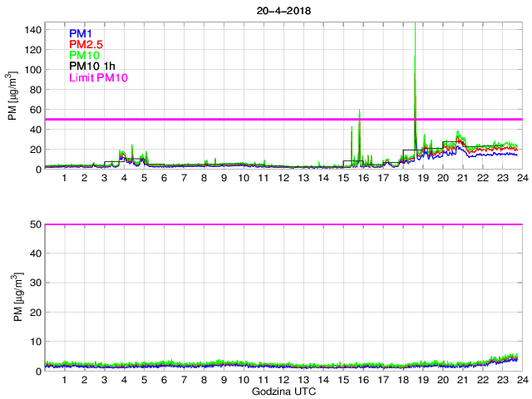Screen dimensions: 532x399
Task: Select hour 18 on the lower chart axis
Action: tap(402, 380)
